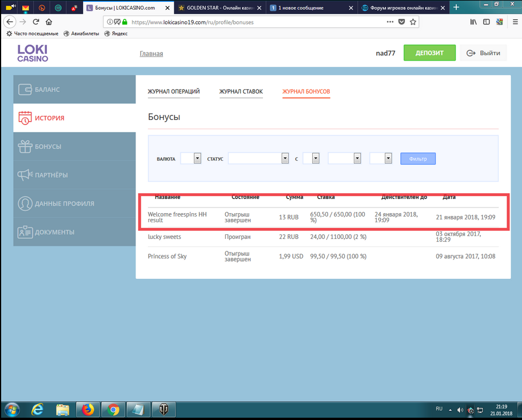This screenshot has height=420, width=522.
Task: Show sidebars using the sidebar icon
Action: tap(487, 22)
